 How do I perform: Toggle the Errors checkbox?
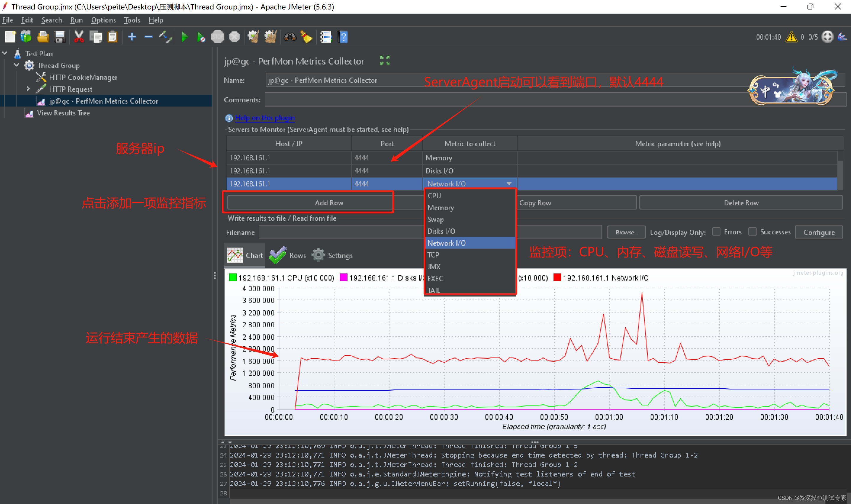(716, 232)
